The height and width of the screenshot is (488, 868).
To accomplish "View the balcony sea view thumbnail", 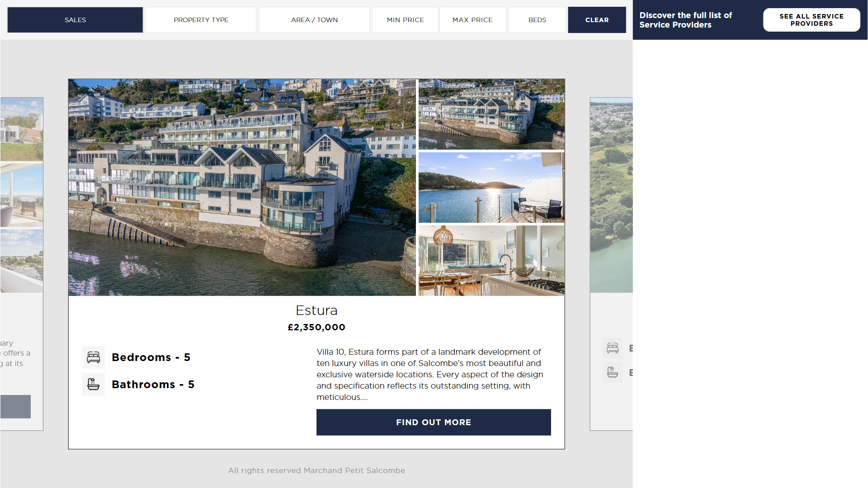I will [x=491, y=188].
